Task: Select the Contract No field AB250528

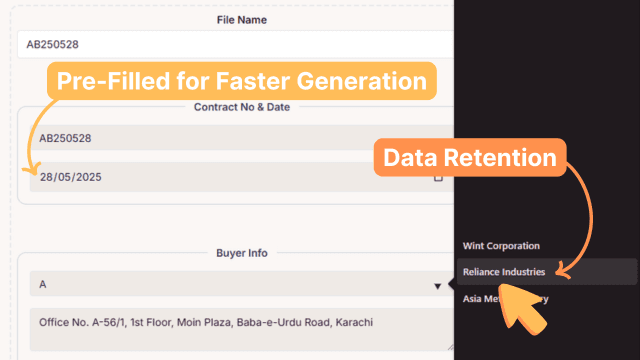Action: (242, 138)
